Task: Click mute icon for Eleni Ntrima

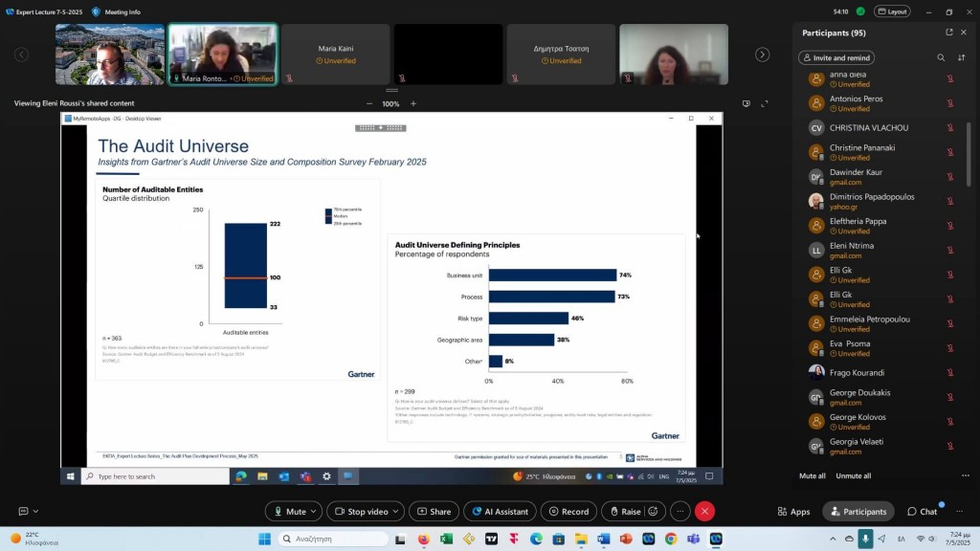Action: [x=950, y=250]
